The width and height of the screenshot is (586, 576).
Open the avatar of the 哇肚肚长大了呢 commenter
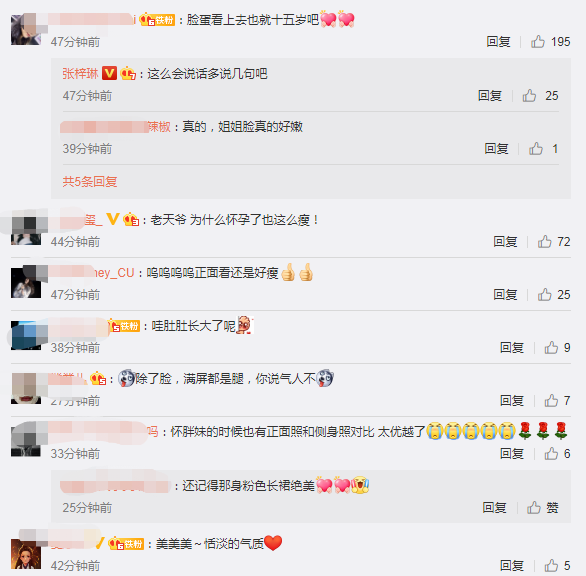pos(26,335)
